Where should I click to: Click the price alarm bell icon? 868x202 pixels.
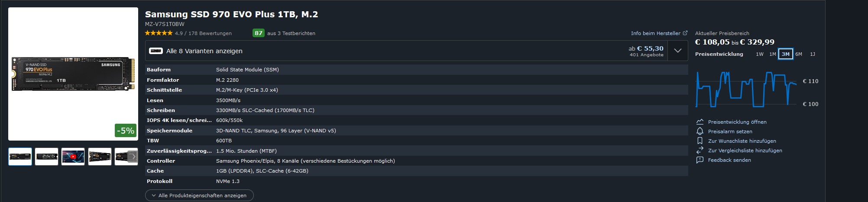(700, 131)
